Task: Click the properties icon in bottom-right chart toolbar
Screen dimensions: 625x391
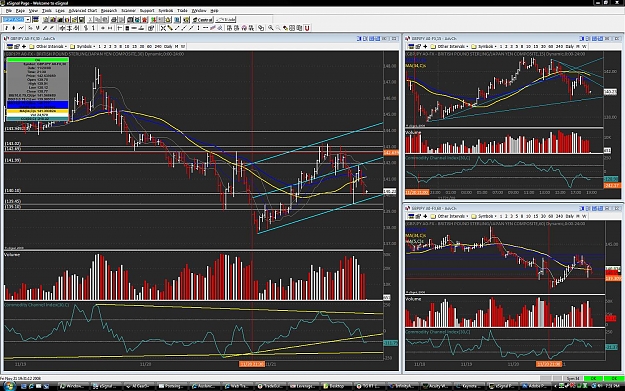Action: tap(418, 216)
